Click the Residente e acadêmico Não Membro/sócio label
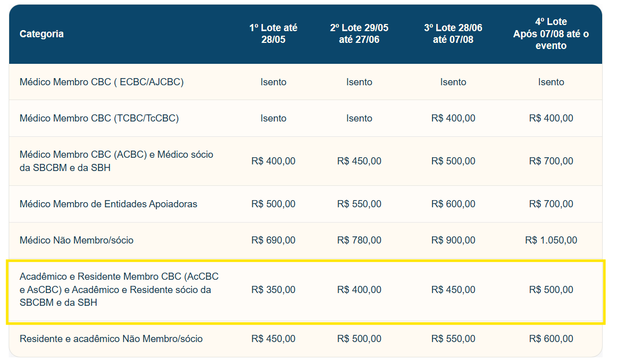The image size is (619, 364). (x=111, y=338)
